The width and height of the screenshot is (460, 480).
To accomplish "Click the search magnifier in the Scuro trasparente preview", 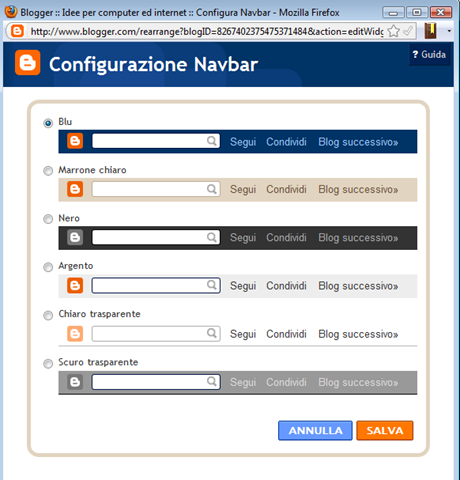I will pyautogui.click(x=212, y=381).
